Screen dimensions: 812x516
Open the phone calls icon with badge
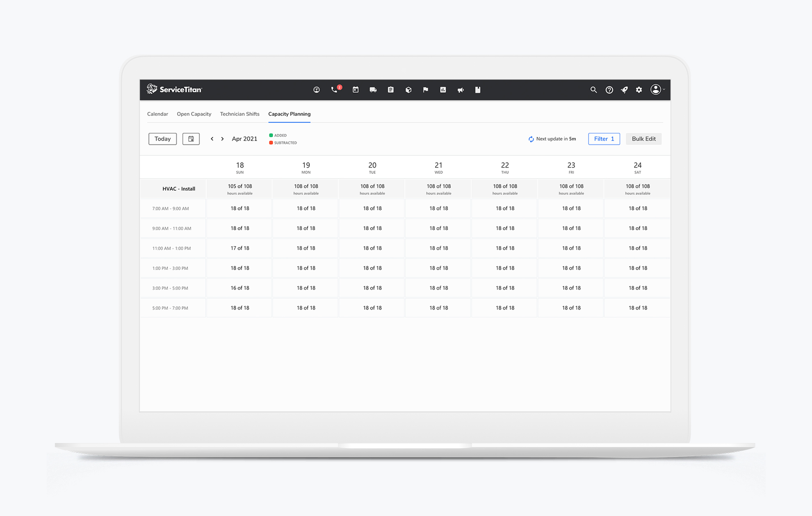pyautogui.click(x=335, y=90)
